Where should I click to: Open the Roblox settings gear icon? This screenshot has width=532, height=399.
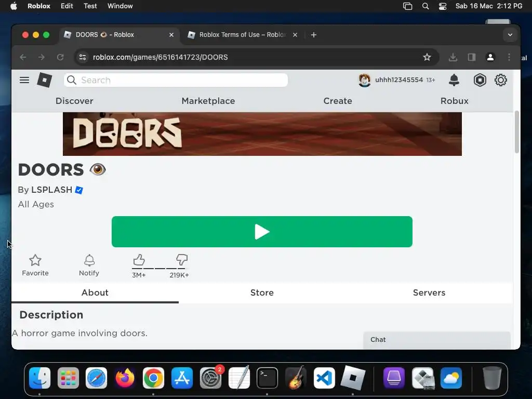[501, 80]
